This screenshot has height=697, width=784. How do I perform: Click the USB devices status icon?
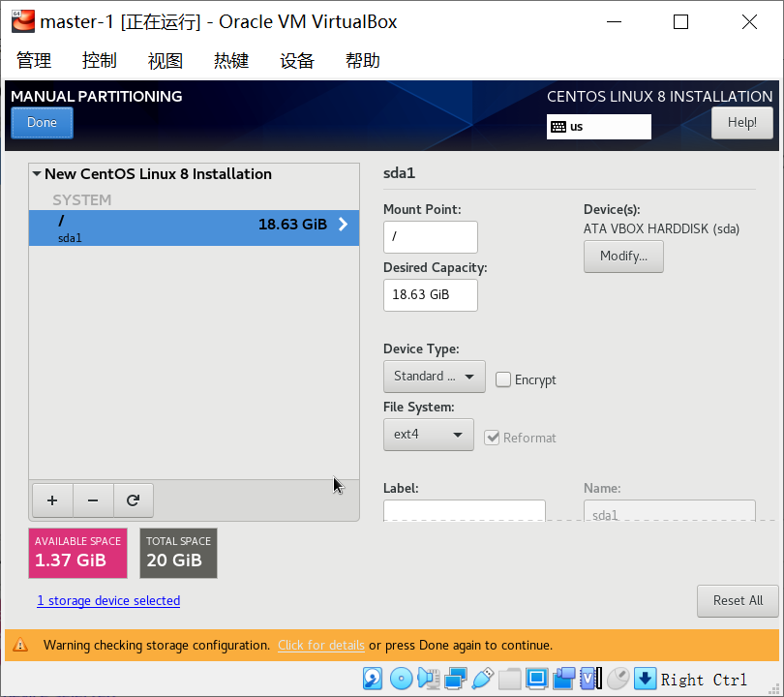click(483, 679)
